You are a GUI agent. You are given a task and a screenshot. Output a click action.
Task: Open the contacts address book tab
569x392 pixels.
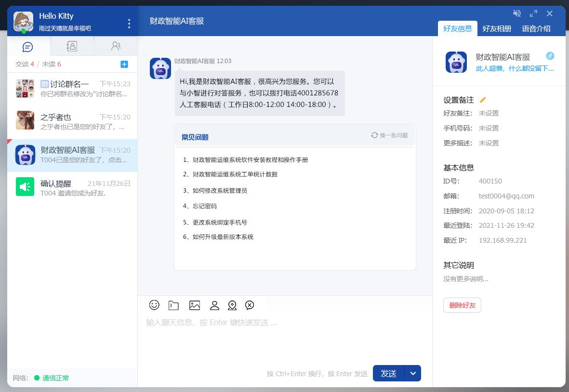pyautogui.click(x=72, y=46)
